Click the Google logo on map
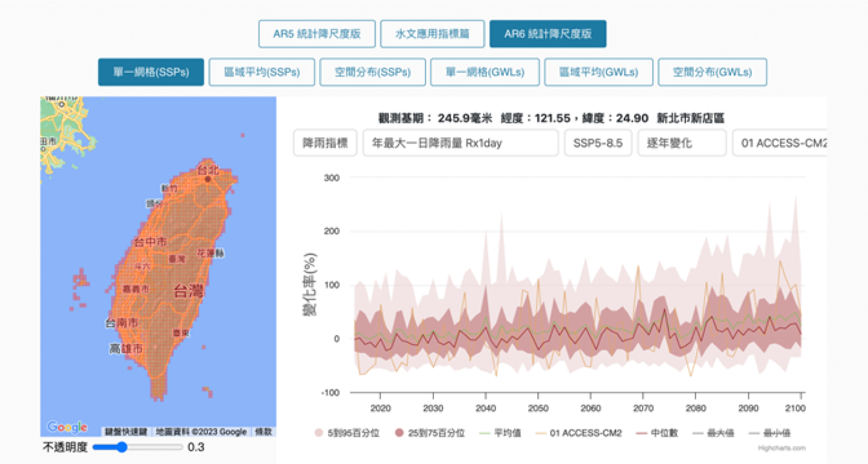Screen dimensions: 868x464 67,427
